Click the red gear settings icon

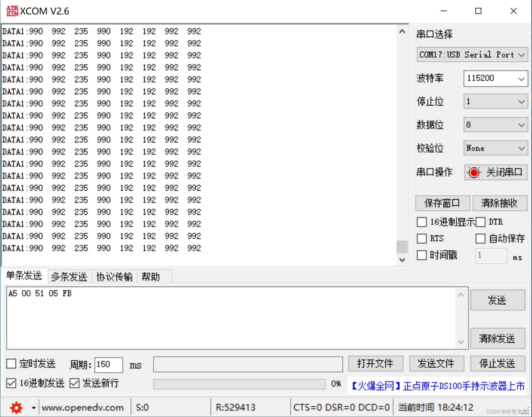click(16, 408)
